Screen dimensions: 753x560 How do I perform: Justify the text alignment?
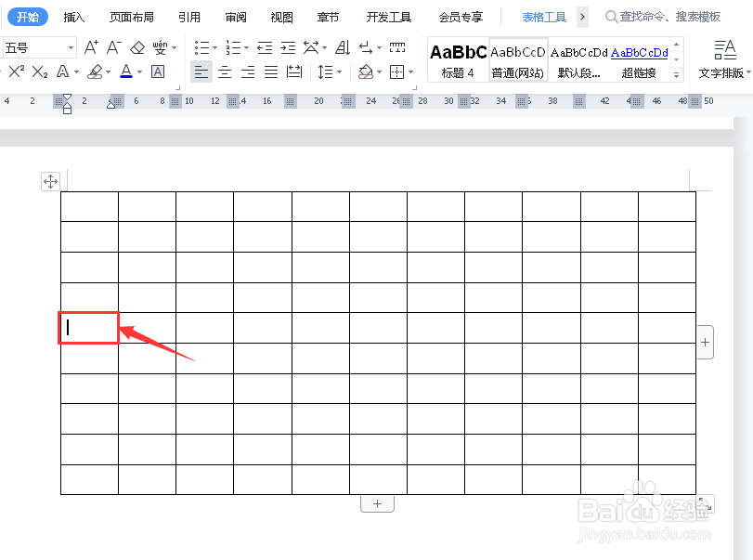pos(271,72)
